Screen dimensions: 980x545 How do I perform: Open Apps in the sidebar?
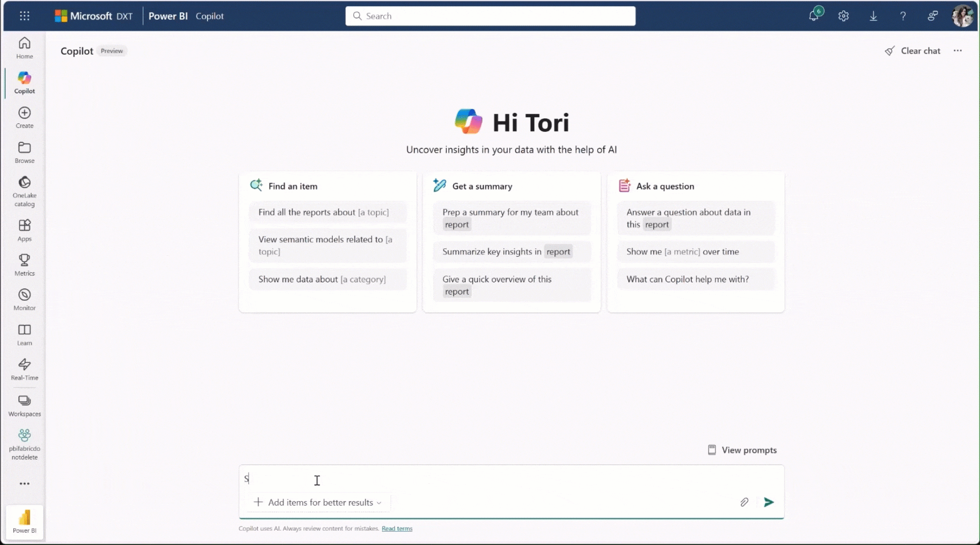(24, 230)
